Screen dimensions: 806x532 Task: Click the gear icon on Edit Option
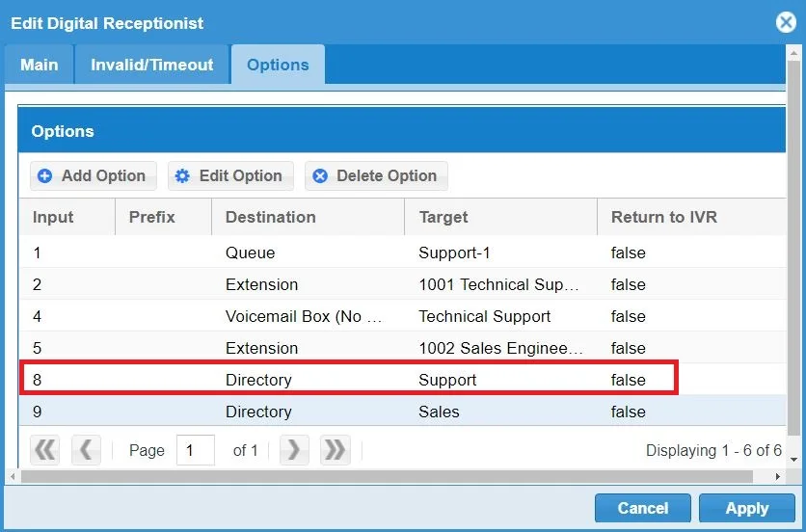(x=182, y=175)
